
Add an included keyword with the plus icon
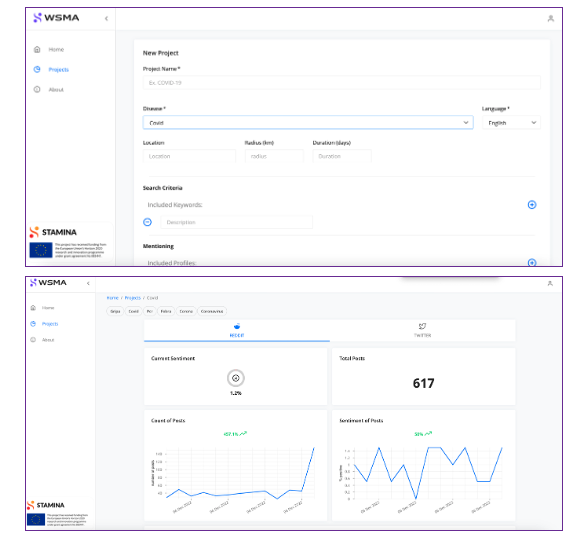click(x=532, y=205)
